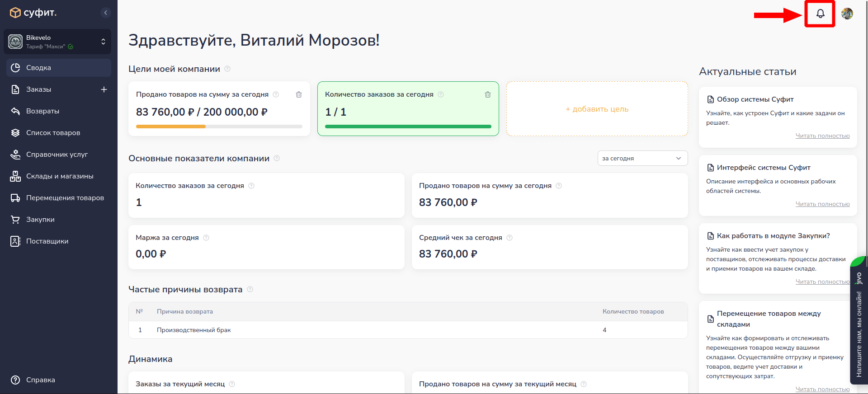
Task: Read full Перемещение товаров между складами article
Action: pyautogui.click(x=822, y=389)
